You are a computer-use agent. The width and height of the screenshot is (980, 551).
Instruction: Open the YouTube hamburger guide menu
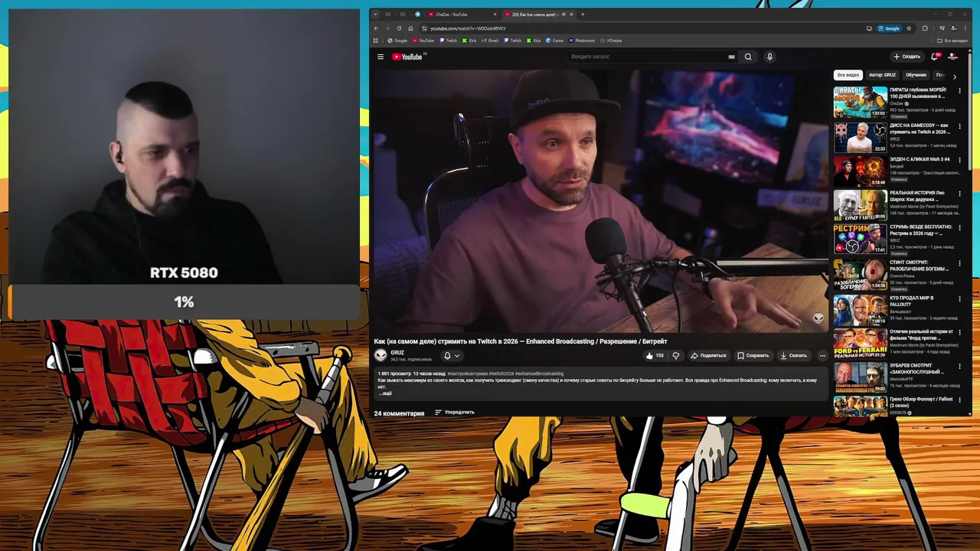pyautogui.click(x=380, y=57)
